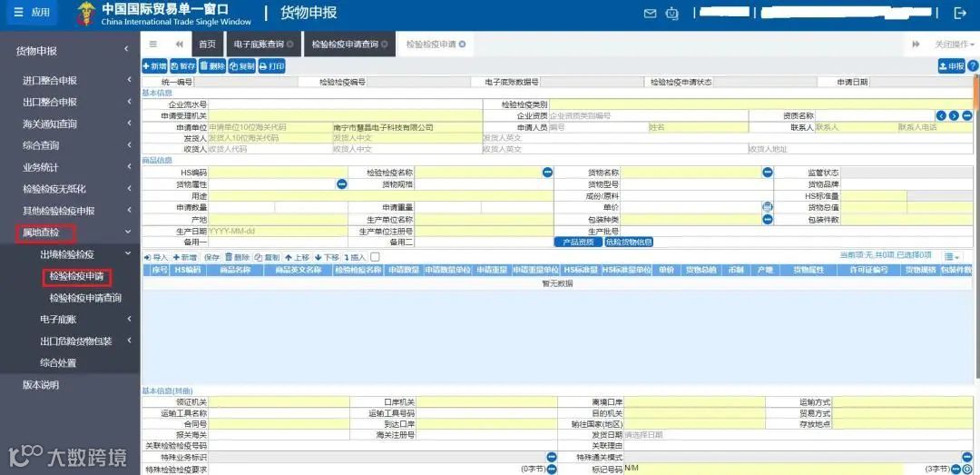Click 保存 in the goods list toolbar
The image size is (980, 475).
pyautogui.click(x=211, y=257)
